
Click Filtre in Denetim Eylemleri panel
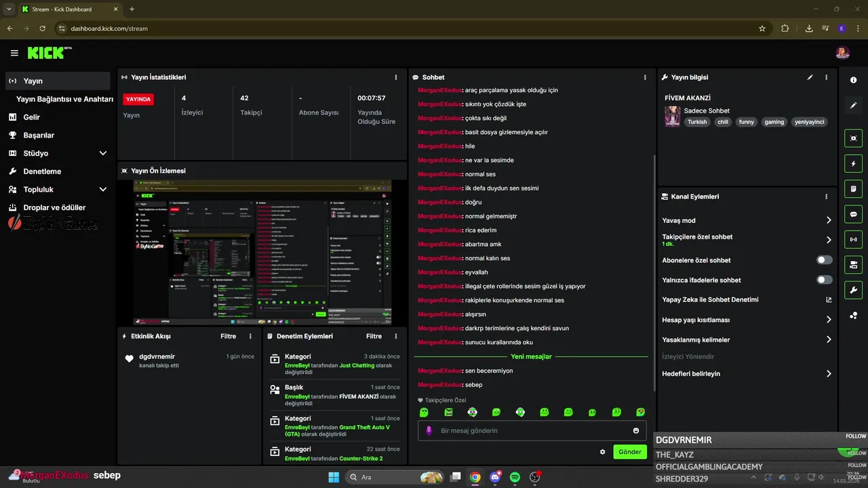(374, 336)
